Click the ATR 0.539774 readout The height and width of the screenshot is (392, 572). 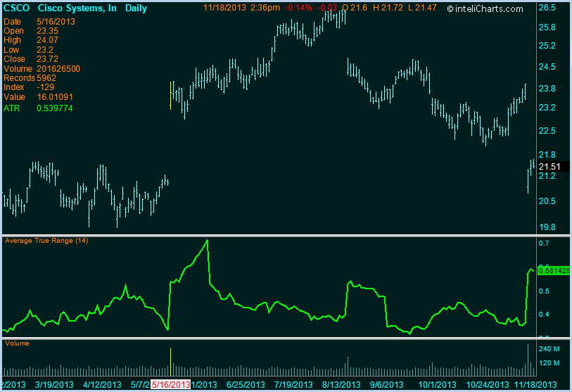[38, 108]
